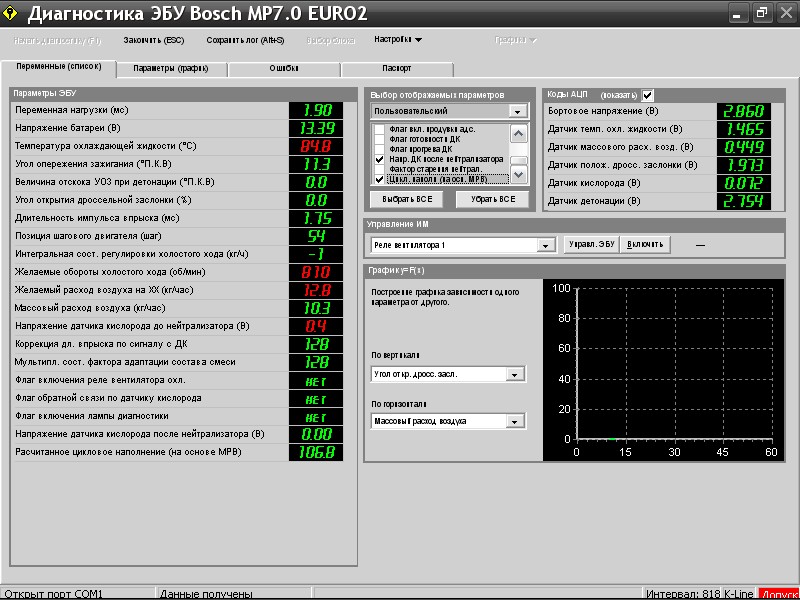Click the Датчик массового расх. возд. value 0.449
The height and width of the screenshot is (600, 800).
pos(744,147)
